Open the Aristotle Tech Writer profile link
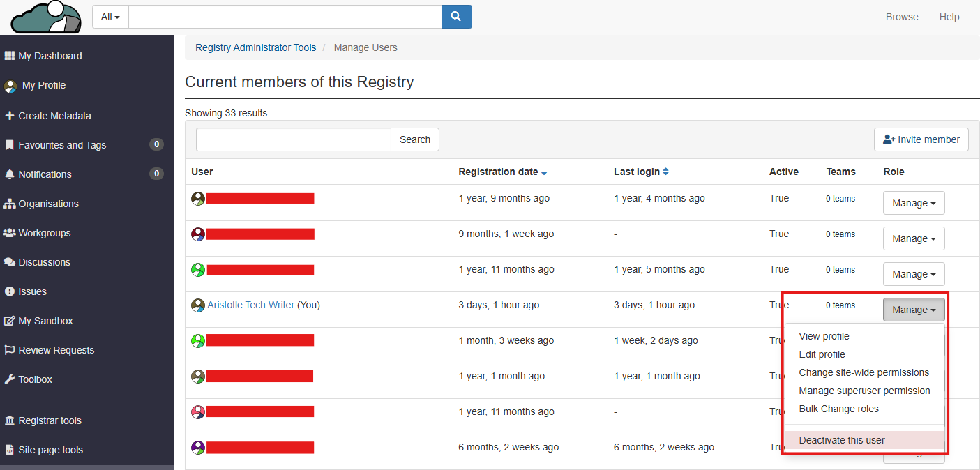980x470 pixels. pyautogui.click(x=250, y=305)
